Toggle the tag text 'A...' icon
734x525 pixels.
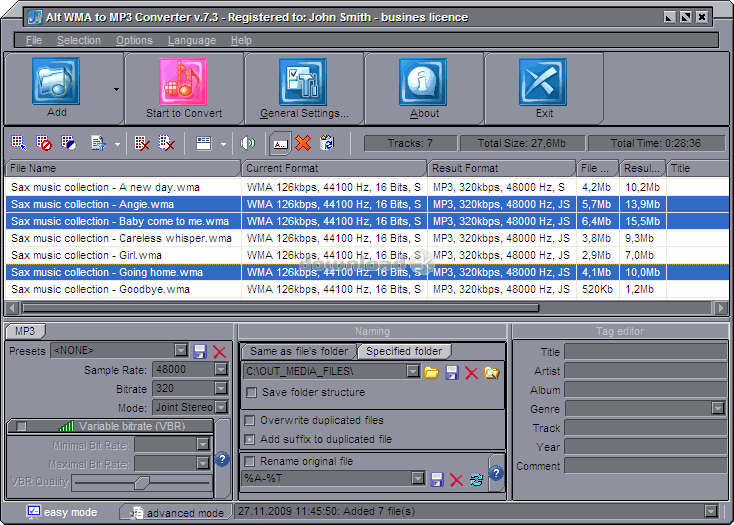280,144
